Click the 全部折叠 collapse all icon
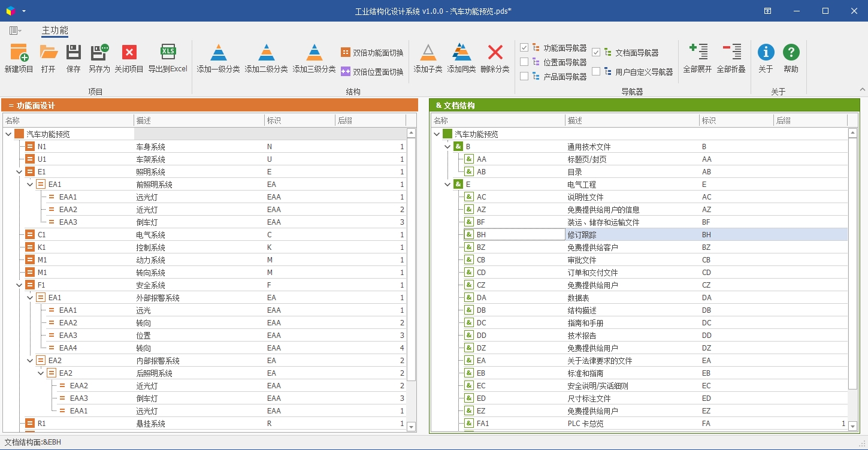Image resolution: width=868 pixels, height=450 pixels. tap(731, 53)
